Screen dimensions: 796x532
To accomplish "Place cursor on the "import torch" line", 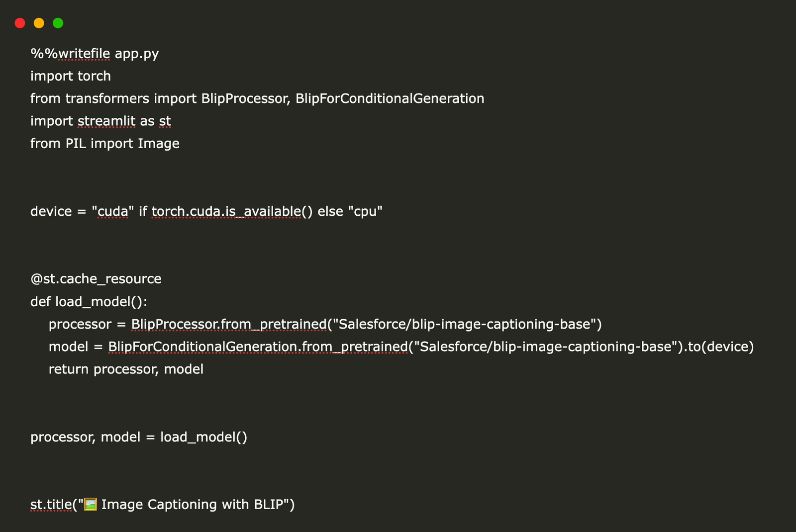I will tap(71, 76).
